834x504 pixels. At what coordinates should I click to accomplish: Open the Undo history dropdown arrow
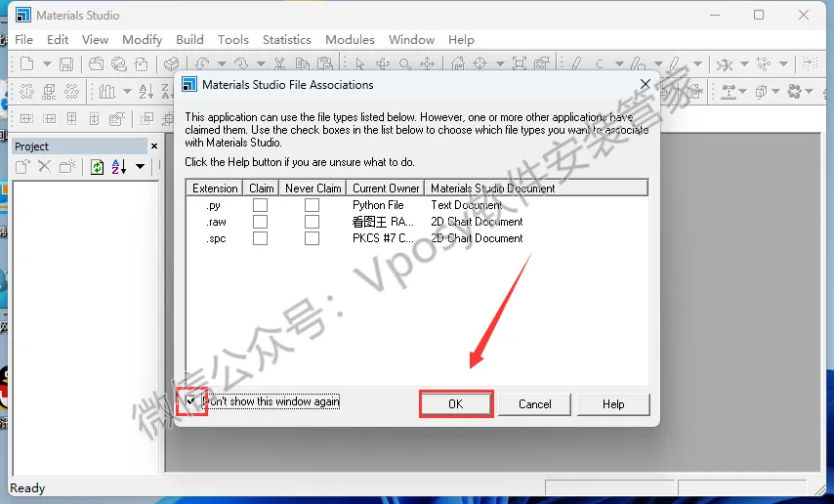(x=222, y=64)
